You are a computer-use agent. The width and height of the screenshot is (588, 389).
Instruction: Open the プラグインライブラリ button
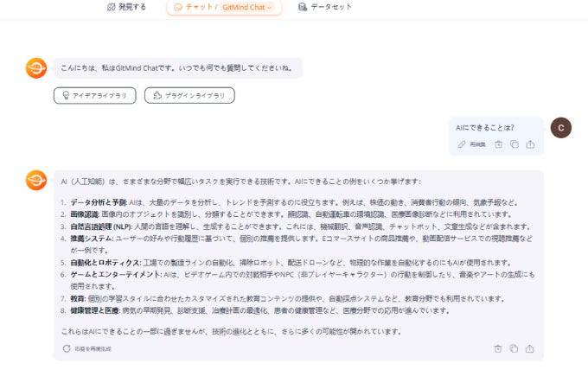(x=189, y=95)
